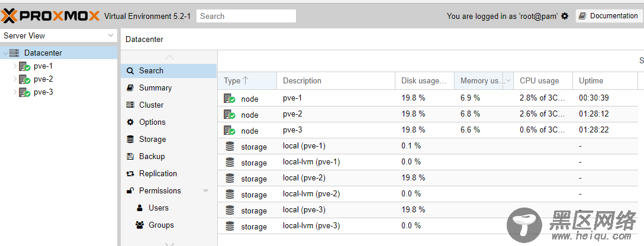This screenshot has width=644, height=246.
Task: Click the pve-3 node icon in tree
Action: point(25,92)
